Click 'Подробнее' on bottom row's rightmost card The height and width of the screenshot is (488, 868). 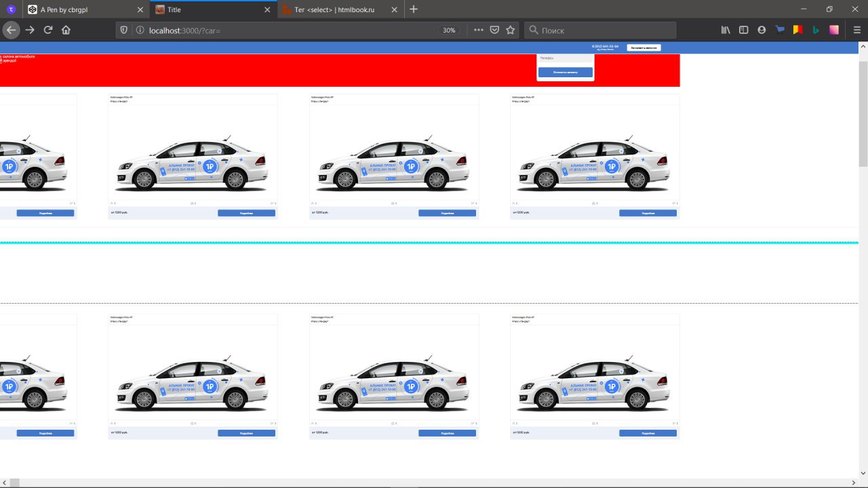648,433
